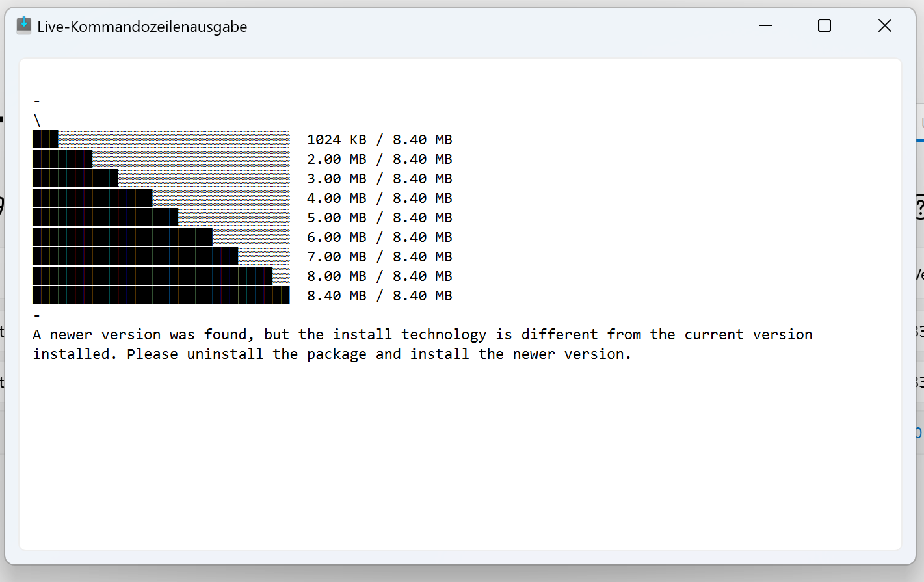This screenshot has width=924, height=582.
Task: Click the 'A newer version was found' line
Action: 423,335
